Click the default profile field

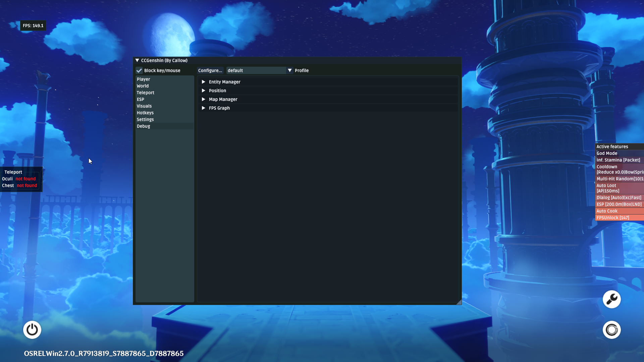(x=256, y=70)
